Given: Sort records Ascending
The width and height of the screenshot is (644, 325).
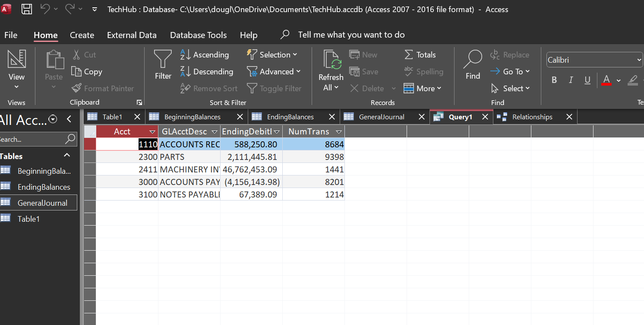Looking at the screenshot, I should (x=205, y=55).
